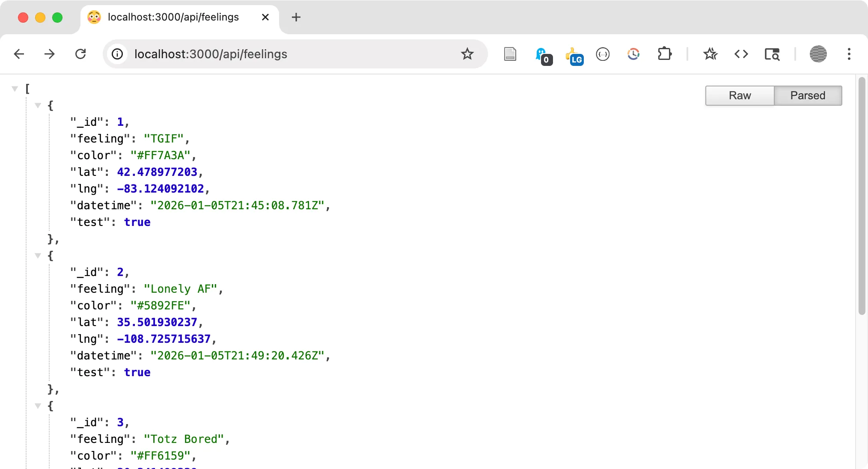
Task: Switch to the Raw view
Action: tap(739, 95)
